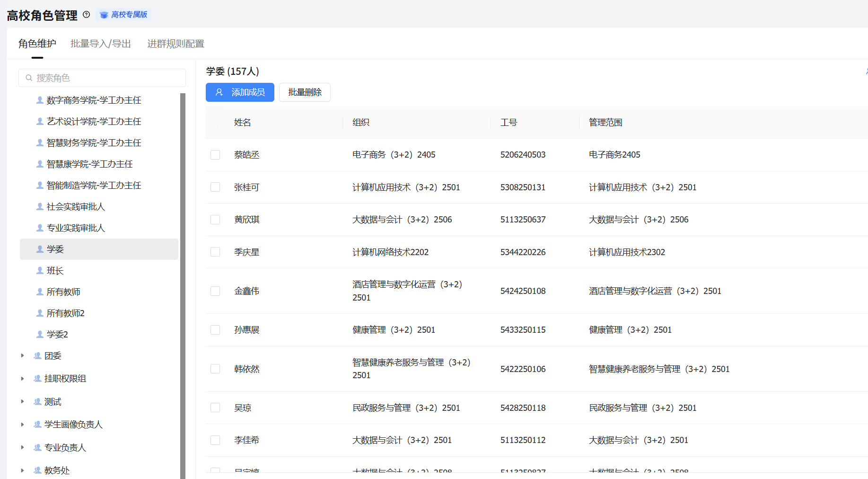Click the person icon beside 班长 role
868x479 pixels.
(40, 270)
